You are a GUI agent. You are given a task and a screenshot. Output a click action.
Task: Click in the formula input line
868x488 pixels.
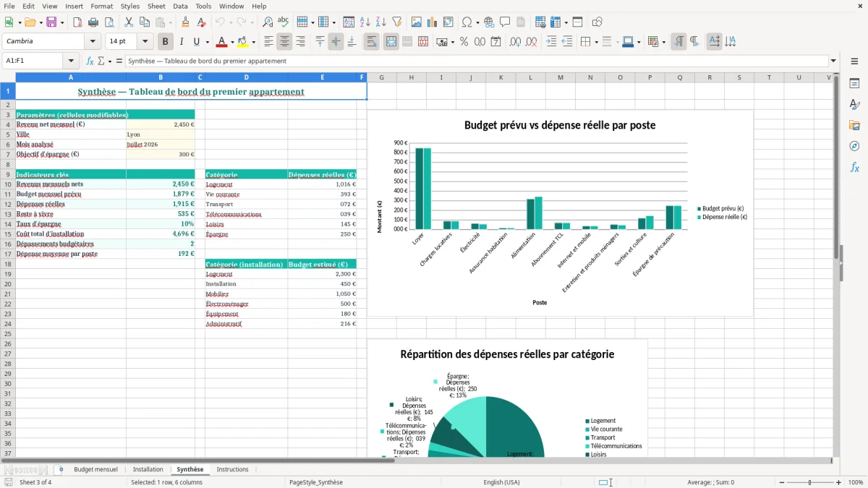point(476,61)
